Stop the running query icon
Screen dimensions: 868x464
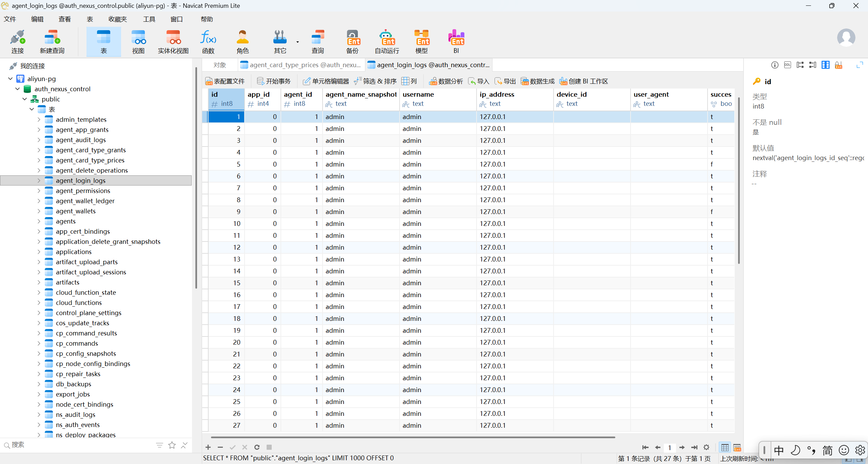[269, 447]
